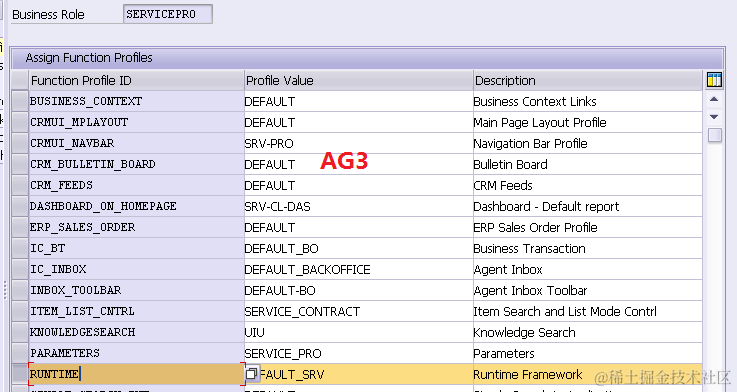This screenshot has height=392, width=737.
Task: Click Knowledge Search description cell
Action: 588,332
